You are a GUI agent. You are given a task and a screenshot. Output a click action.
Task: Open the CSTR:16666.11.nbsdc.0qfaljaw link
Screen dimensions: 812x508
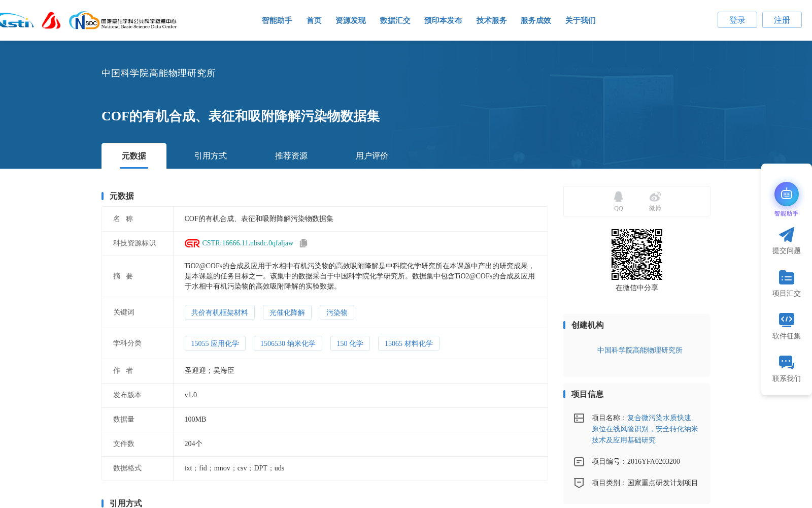(248, 243)
